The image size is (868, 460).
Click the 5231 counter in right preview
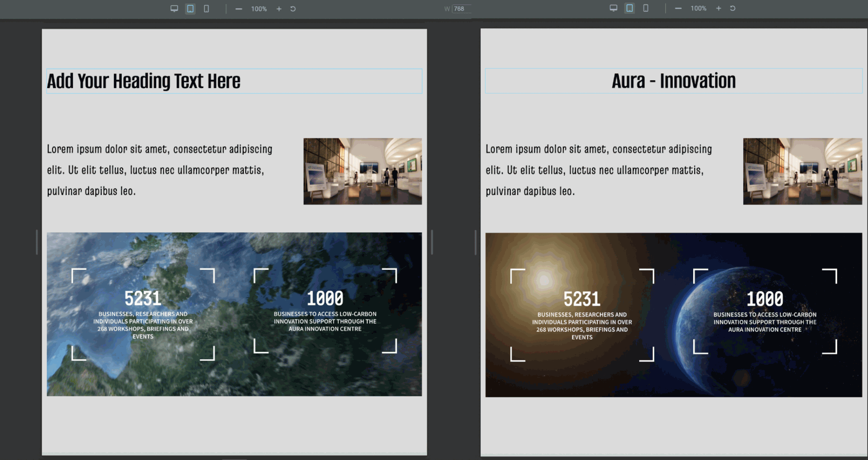(x=582, y=299)
